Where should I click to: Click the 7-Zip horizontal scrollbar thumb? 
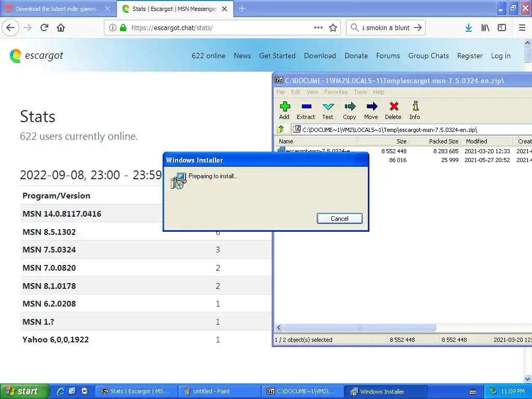pos(360,327)
